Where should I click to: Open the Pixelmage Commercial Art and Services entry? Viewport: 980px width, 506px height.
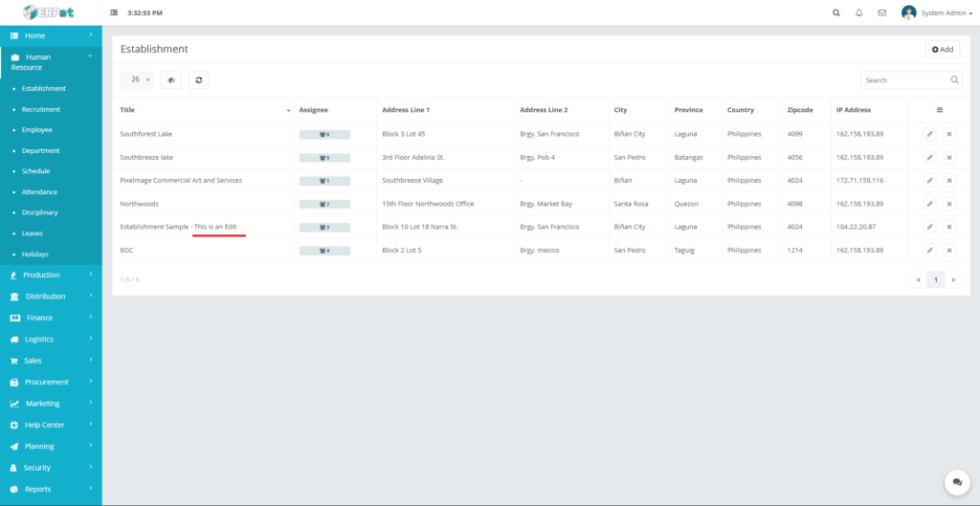pyautogui.click(x=180, y=181)
